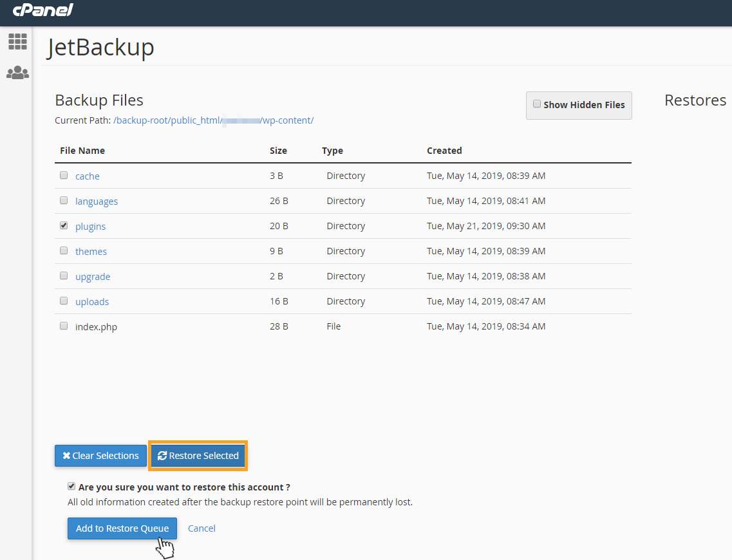This screenshot has height=560, width=732.
Task: Click the JetBackup page title
Action: pos(100,48)
